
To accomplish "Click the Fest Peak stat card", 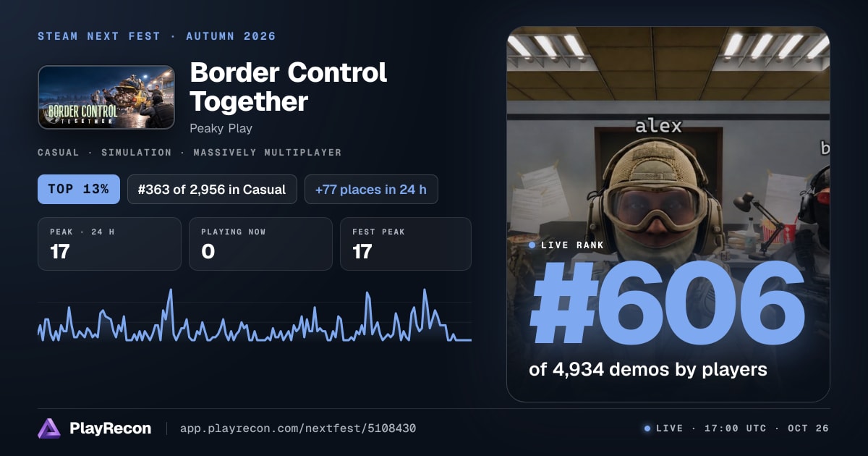I will pos(406,244).
